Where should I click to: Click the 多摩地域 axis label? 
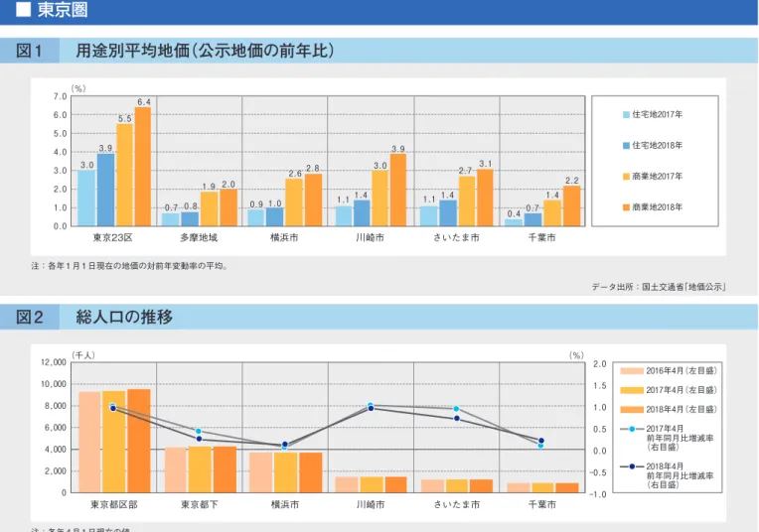click(199, 237)
